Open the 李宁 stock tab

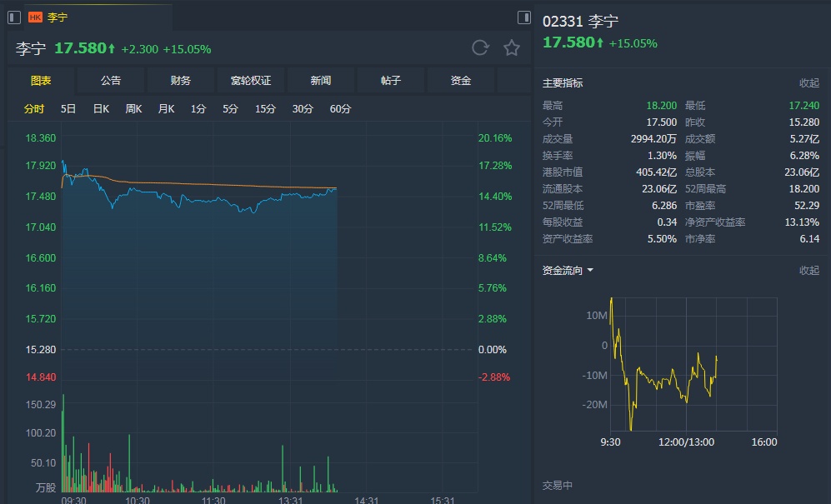[58, 17]
